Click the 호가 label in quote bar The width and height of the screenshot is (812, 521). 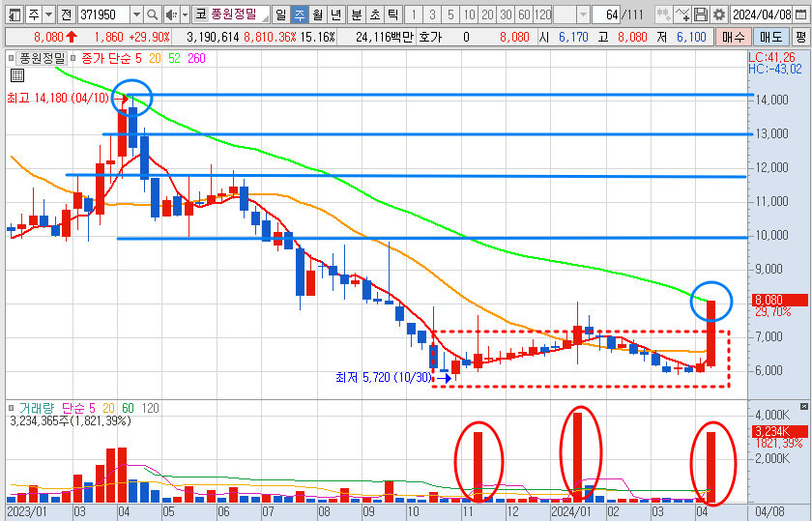tap(430, 37)
